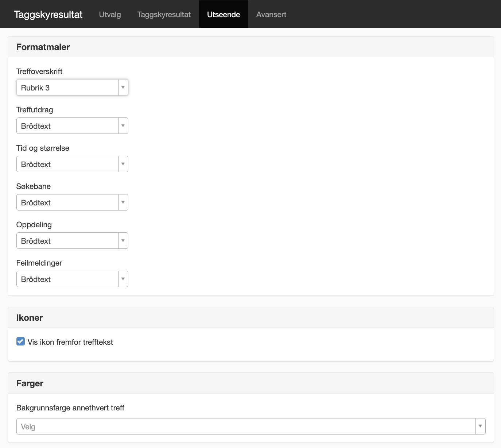The width and height of the screenshot is (501, 448).
Task: Click the Taggskyresultat title in header
Action: coord(48,15)
